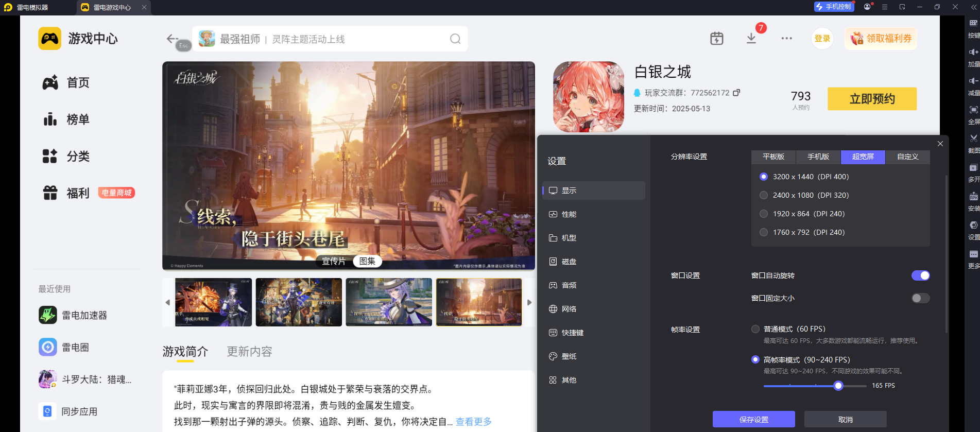The height and width of the screenshot is (432, 980).
Task: Click the multi-instance icon in right toolbar
Action: [973, 167]
